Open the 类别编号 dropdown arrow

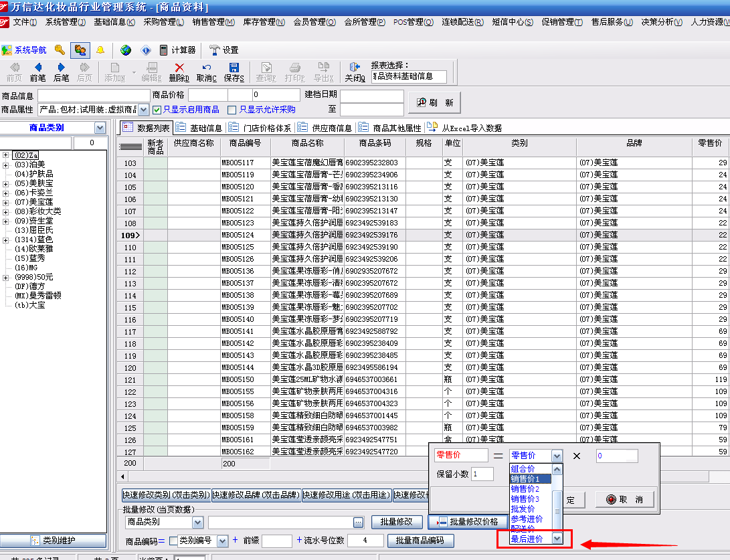tap(223, 541)
